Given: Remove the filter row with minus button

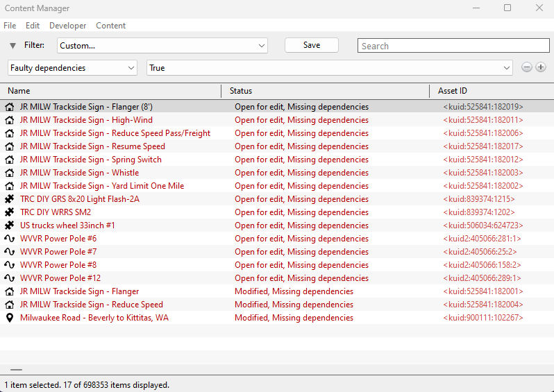Looking at the screenshot, I should click(x=527, y=68).
